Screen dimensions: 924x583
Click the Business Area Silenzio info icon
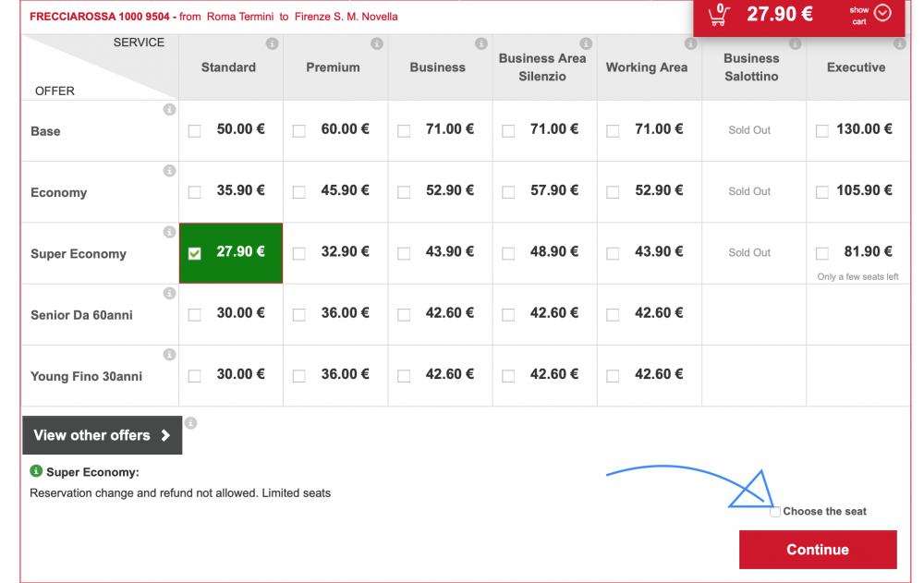coord(586,43)
